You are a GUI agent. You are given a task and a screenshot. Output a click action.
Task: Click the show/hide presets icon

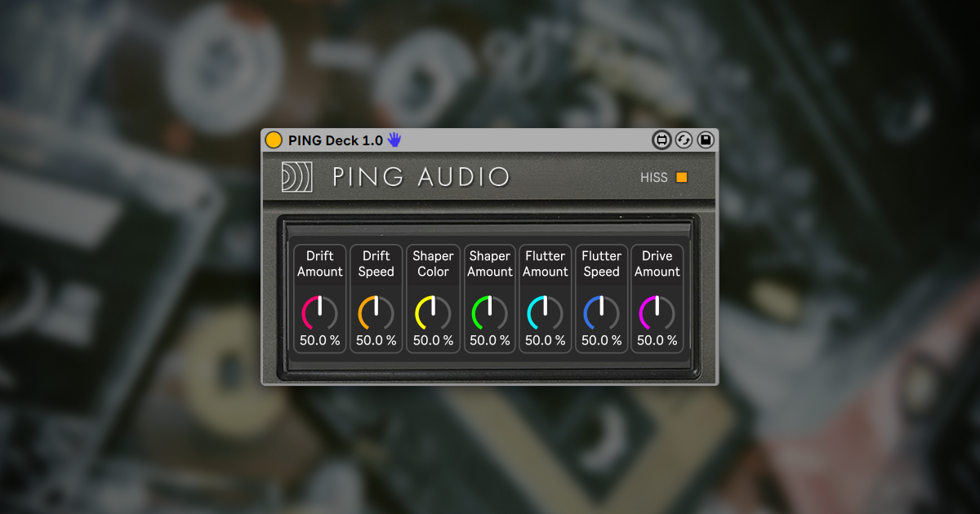[x=661, y=140]
